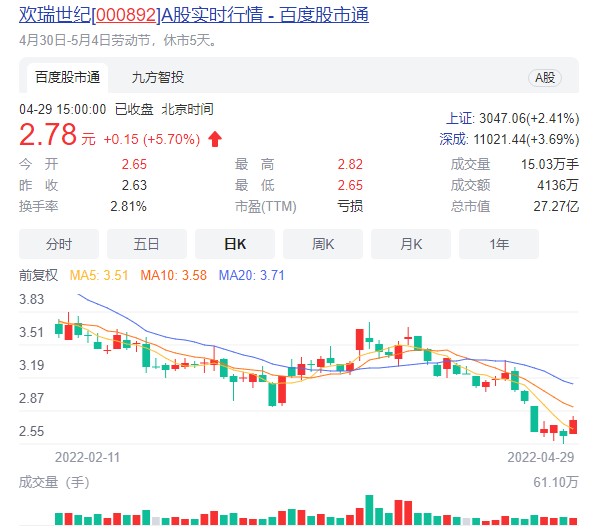Image resolution: width=599 pixels, height=531 pixels.
Task: Click the 前复权 adjustment label
Action: coord(38,275)
